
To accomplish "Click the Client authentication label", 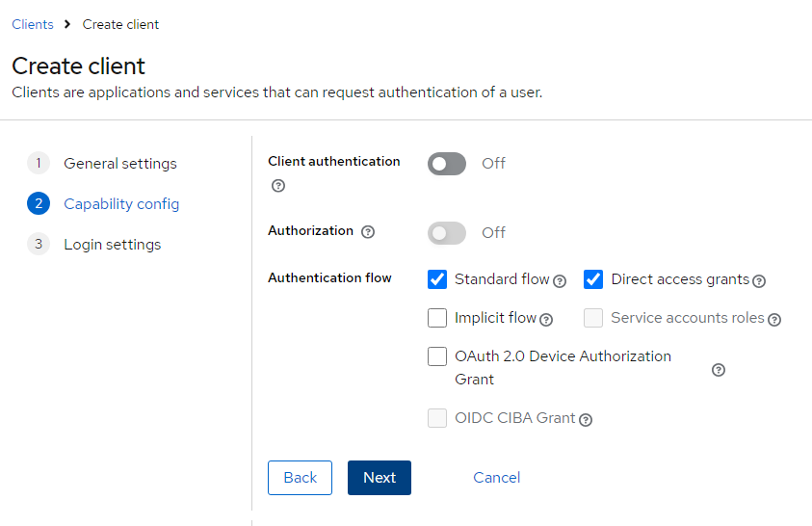I will [x=334, y=162].
